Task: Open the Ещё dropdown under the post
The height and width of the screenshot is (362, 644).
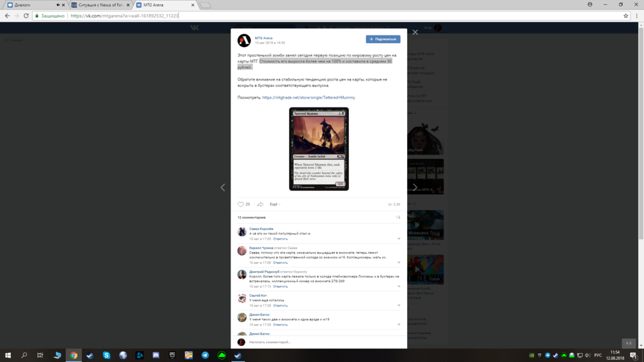Action: point(275,204)
